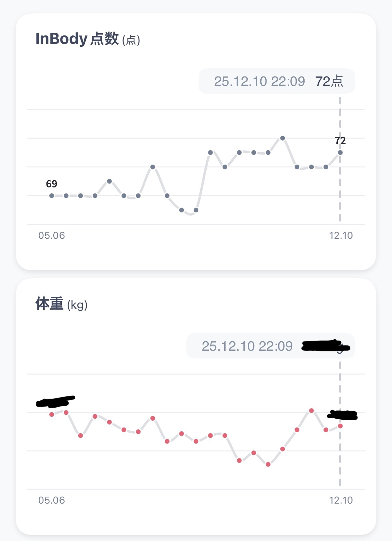Select the last red point in weight chart

(x=340, y=426)
